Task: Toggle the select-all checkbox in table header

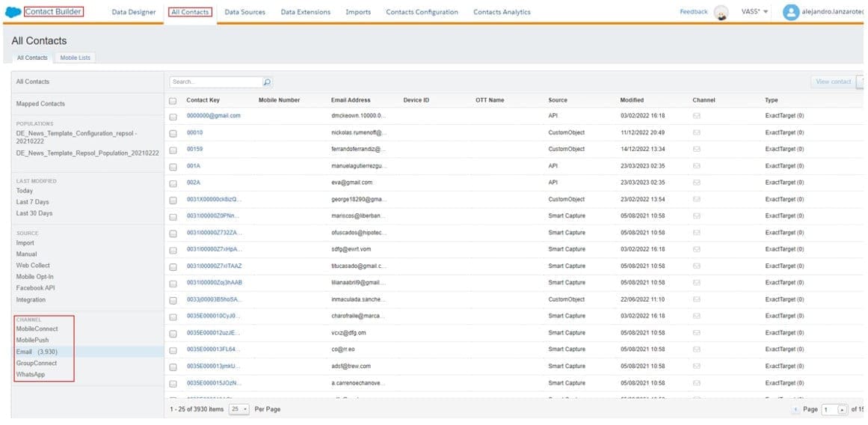Action: (x=173, y=100)
